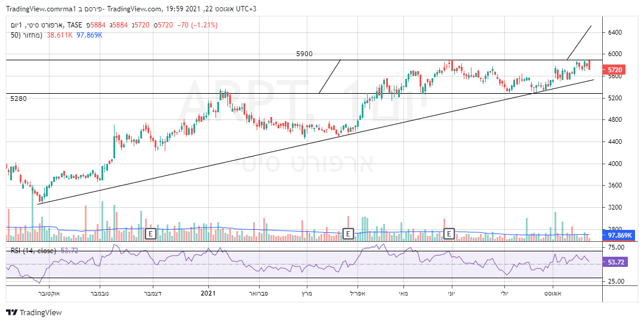
Task: Click the אוגוסט label on time axis
Action: point(553,293)
